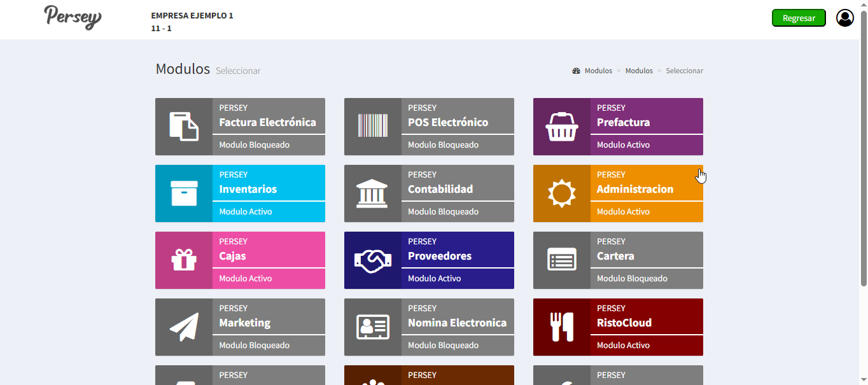868x385 pixels.
Task: Select the Inventarios module title
Action: 248,189
